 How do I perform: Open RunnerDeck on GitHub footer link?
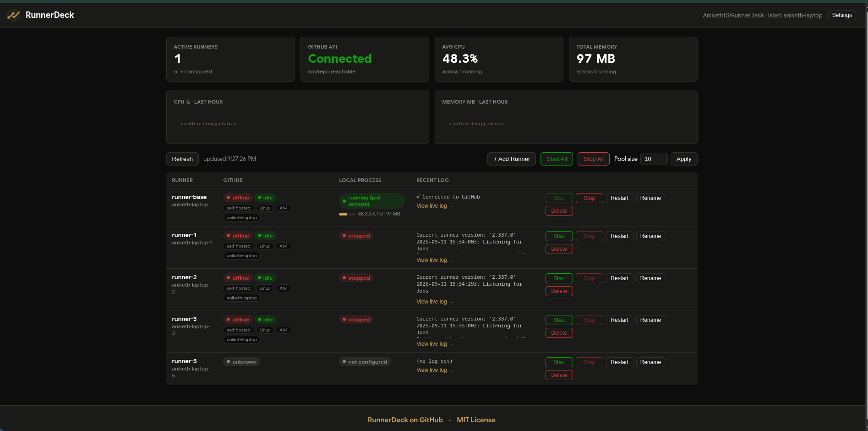point(405,420)
